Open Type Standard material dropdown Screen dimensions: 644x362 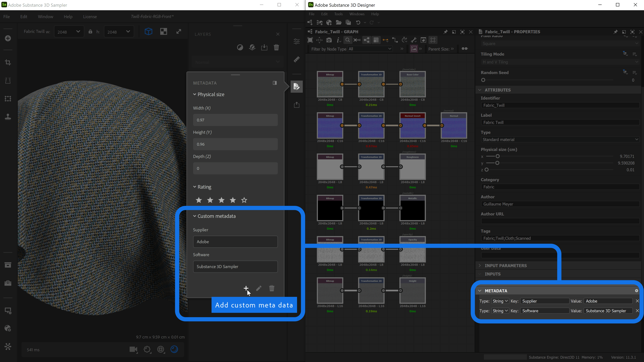(560, 139)
